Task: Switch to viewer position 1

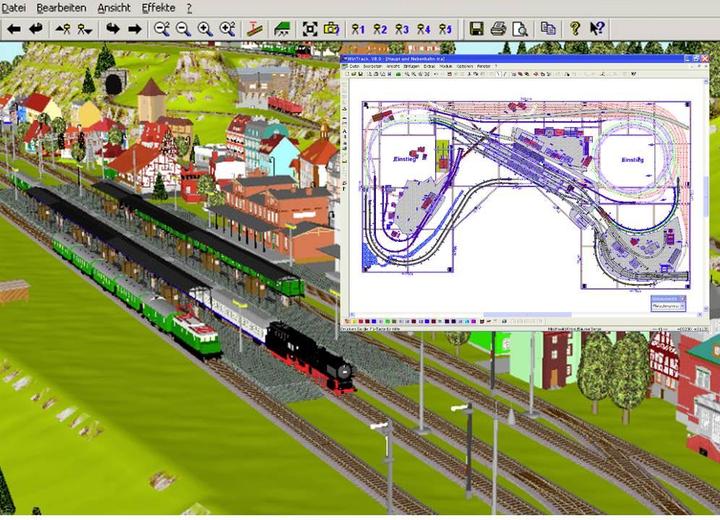Action: (x=358, y=29)
